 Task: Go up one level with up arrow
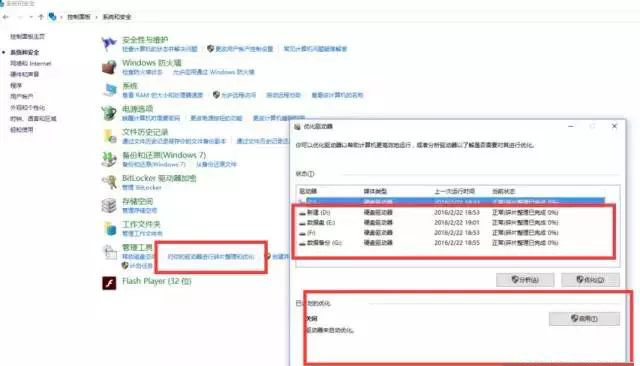[41, 17]
